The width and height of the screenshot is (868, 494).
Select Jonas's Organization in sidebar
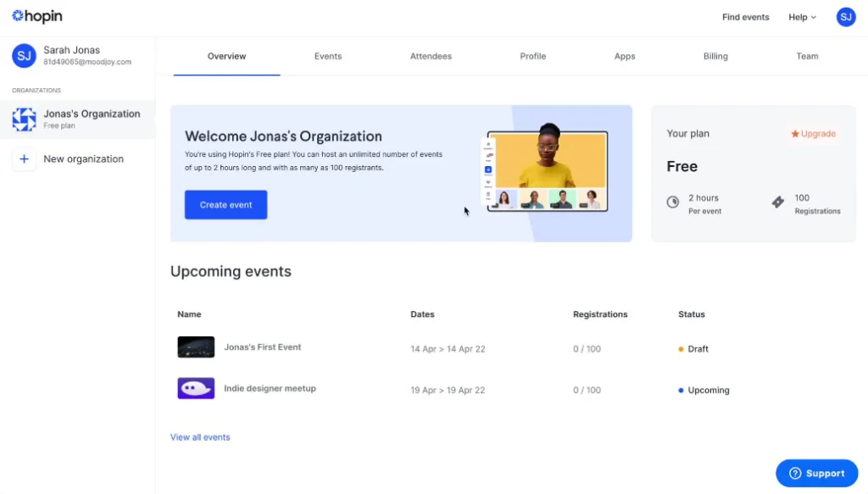pyautogui.click(x=77, y=119)
